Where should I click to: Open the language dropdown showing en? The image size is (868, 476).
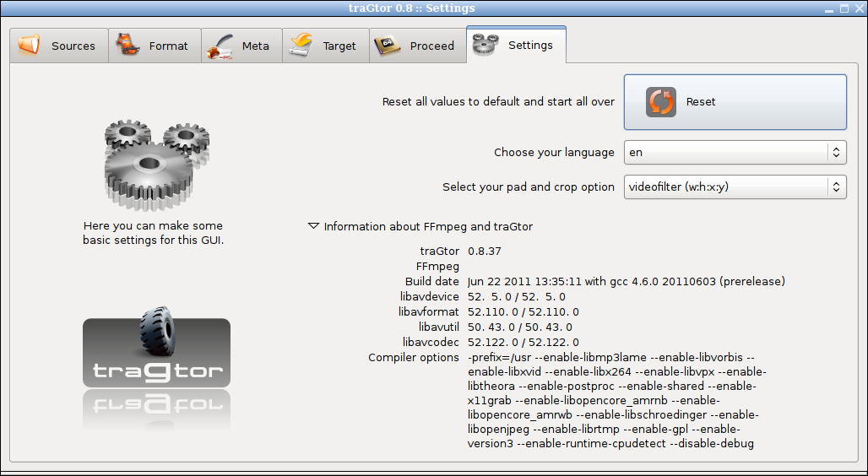(x=735, y=152)
